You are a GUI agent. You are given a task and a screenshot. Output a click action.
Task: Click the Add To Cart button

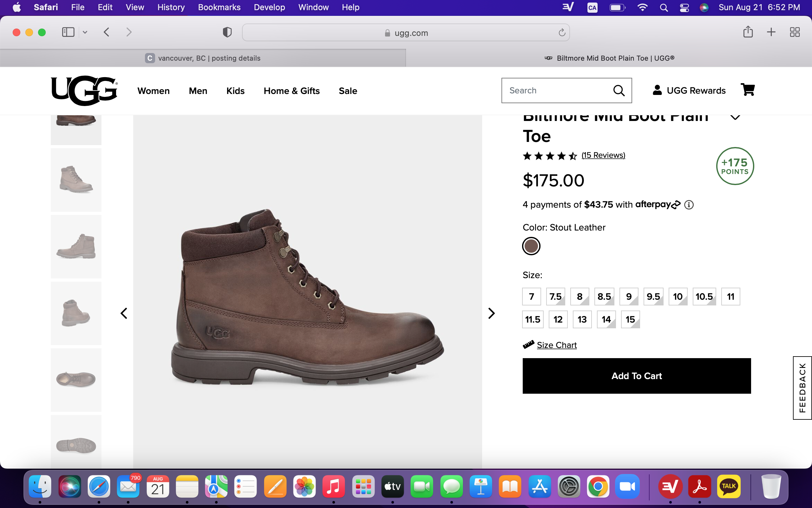(637, 376)
